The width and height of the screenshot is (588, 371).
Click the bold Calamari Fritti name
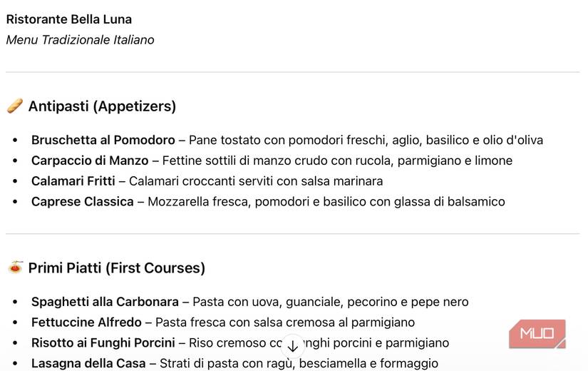pyautogui.click(x=75, y=181)
